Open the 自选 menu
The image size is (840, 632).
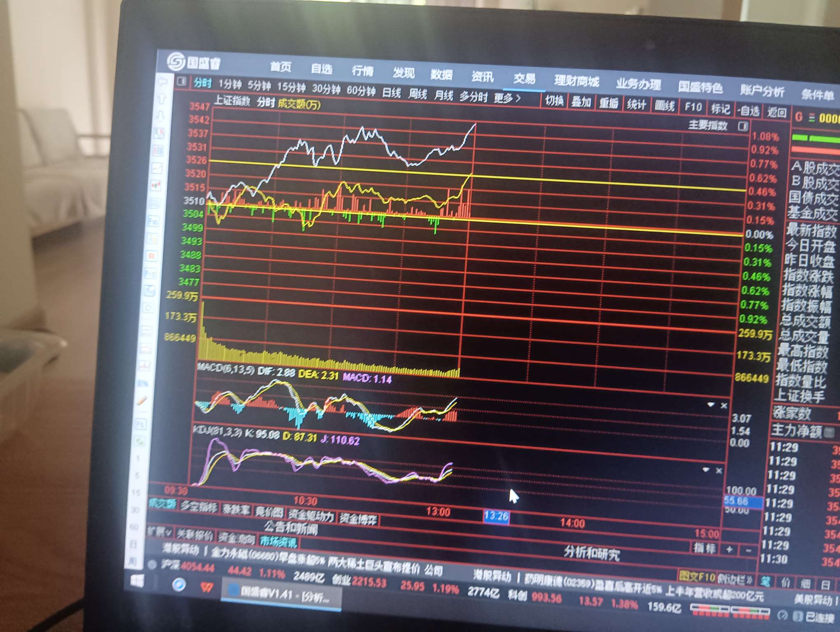[x=322, y=69]
